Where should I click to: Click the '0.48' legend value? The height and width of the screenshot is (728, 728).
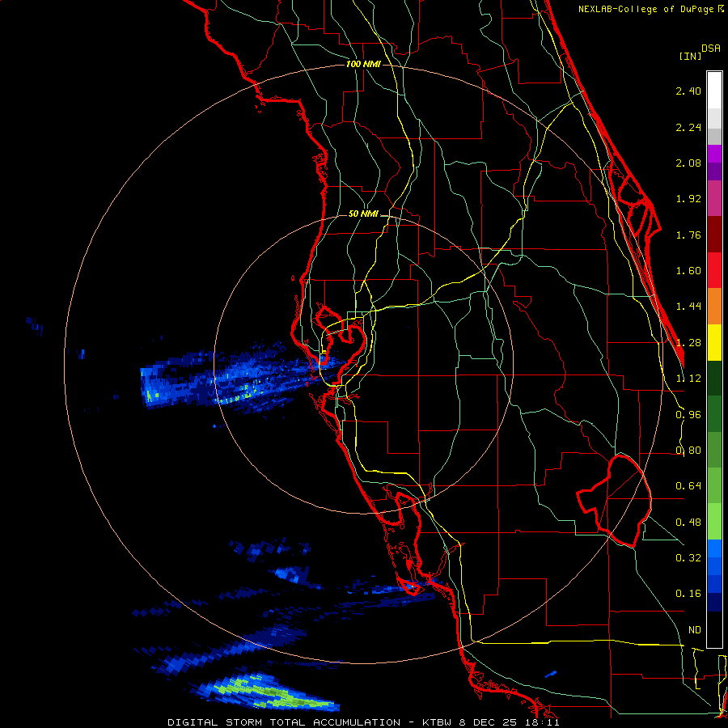click(688, 523)
